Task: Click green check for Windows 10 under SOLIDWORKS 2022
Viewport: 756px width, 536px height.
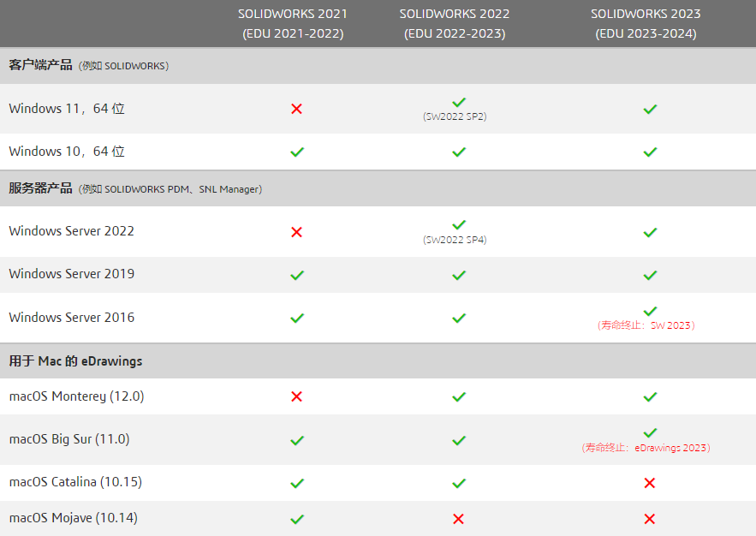Action: pyautogui.click(x=459, y=152)
